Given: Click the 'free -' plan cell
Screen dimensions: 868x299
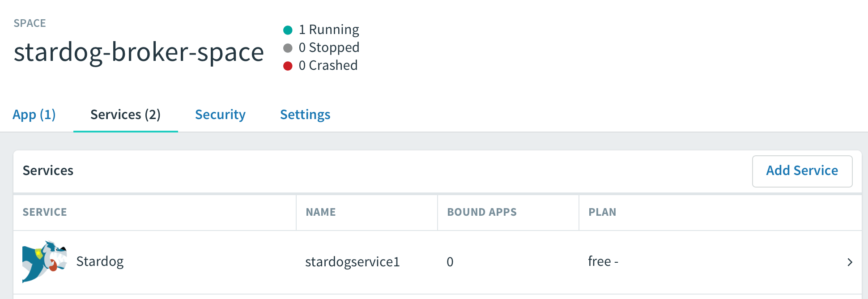Looking at the screenshot, I should (x=603, y=261).
